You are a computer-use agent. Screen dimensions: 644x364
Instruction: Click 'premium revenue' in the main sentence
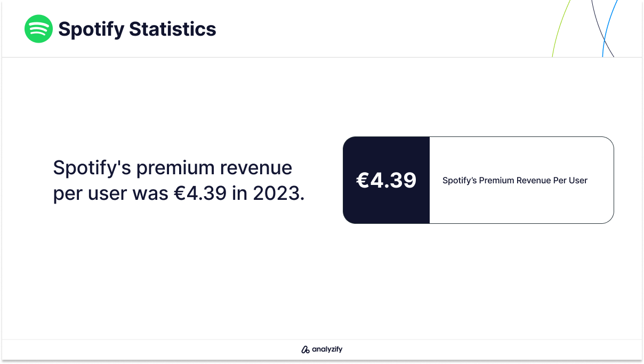point(214,169)
